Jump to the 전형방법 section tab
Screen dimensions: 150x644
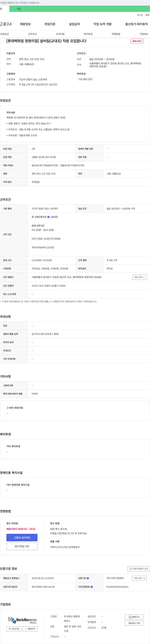pyautogui.click(x=116, y=34)
